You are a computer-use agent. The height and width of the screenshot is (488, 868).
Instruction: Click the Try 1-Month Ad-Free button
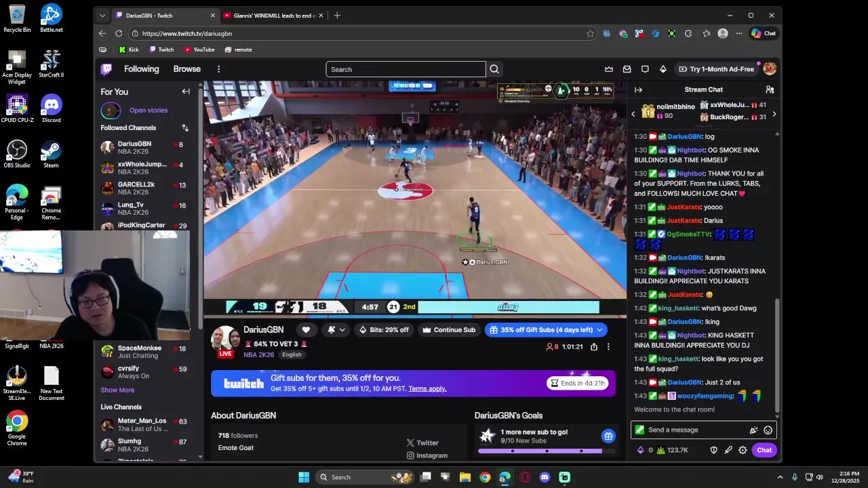(716, 69)
